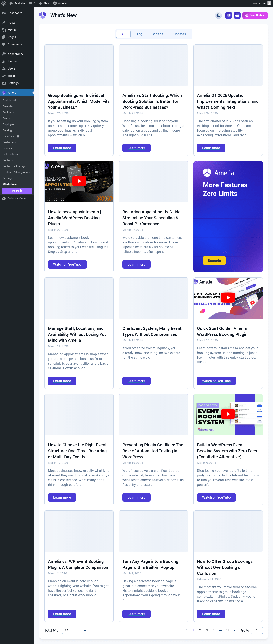Switch to the Videos tab
The image size is (273, 644).
point(158,34)
